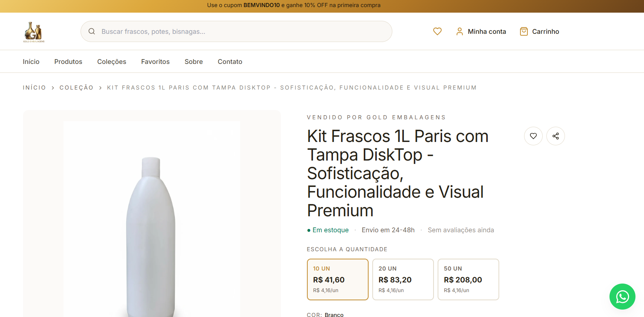The height and width of the screenshot is (317, 644).
Task: Open favorites via header heart icon
Action: (437, 32)
